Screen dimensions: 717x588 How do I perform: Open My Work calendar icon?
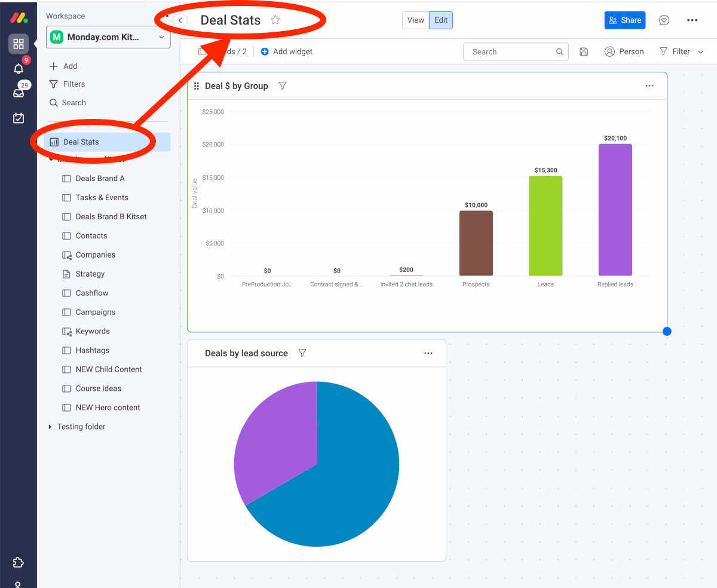point(19,118)
